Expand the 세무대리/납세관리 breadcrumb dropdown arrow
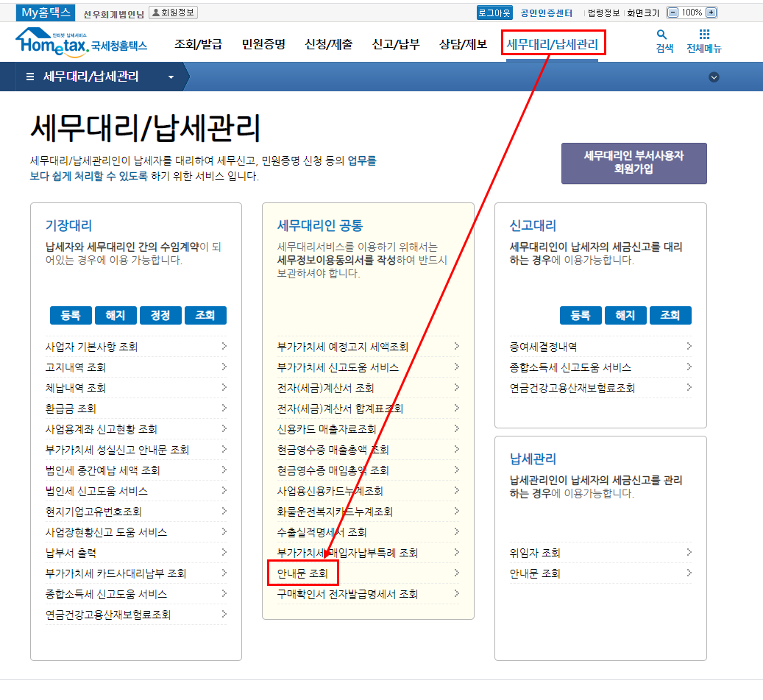This screenshot has width=763, height=700. click(x=171, y=77)
